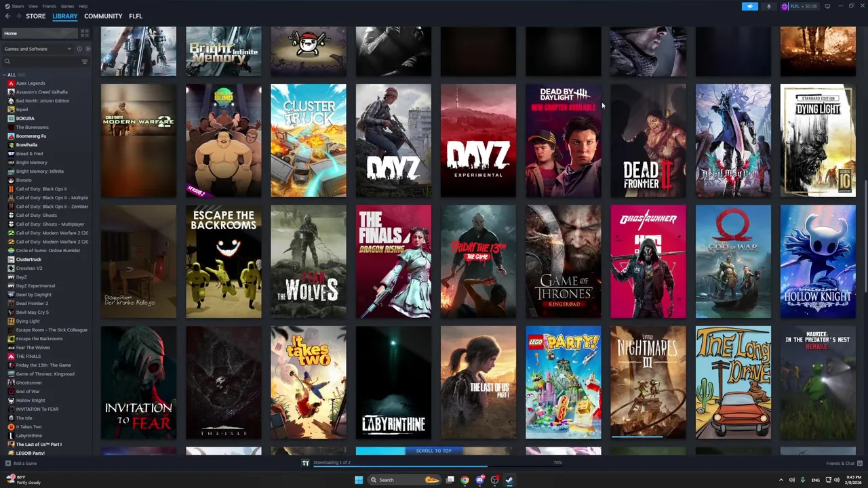Switch to grid collections view icon
868x488 pixels.
(x=85, y=33)
